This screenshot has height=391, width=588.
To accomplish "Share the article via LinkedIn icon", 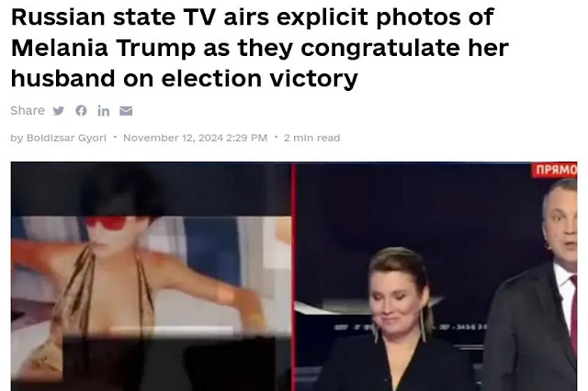I will (104, 111).
